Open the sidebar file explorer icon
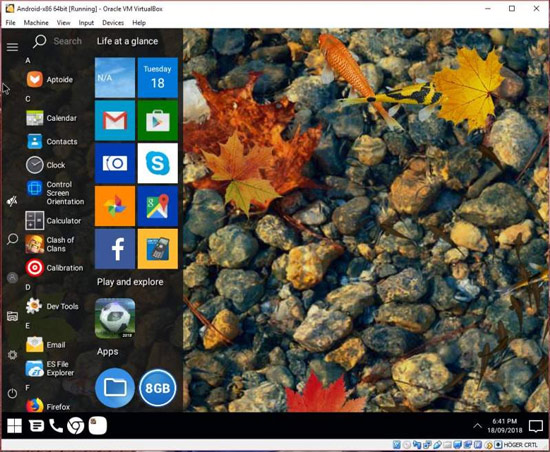Image resolution: width=550 pixels, height=452 pixels. 12,316
